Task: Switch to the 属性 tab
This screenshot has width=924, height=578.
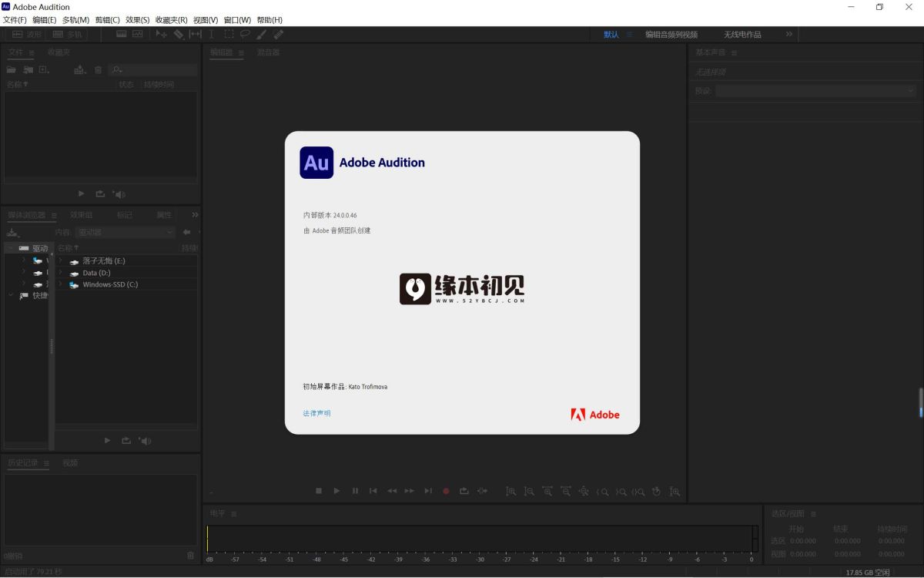Action: 164,215
